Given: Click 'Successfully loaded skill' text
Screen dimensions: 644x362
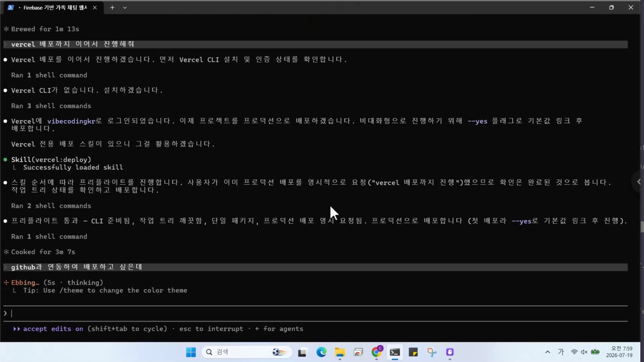Looking at the screenshot, I should 73,167.
